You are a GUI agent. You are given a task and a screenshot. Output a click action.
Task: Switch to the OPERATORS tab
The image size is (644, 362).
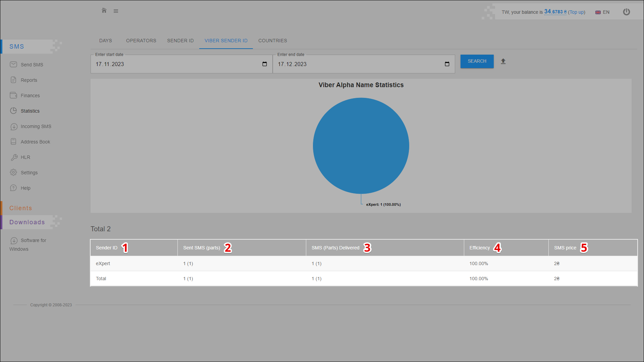[x=141, y=41]
